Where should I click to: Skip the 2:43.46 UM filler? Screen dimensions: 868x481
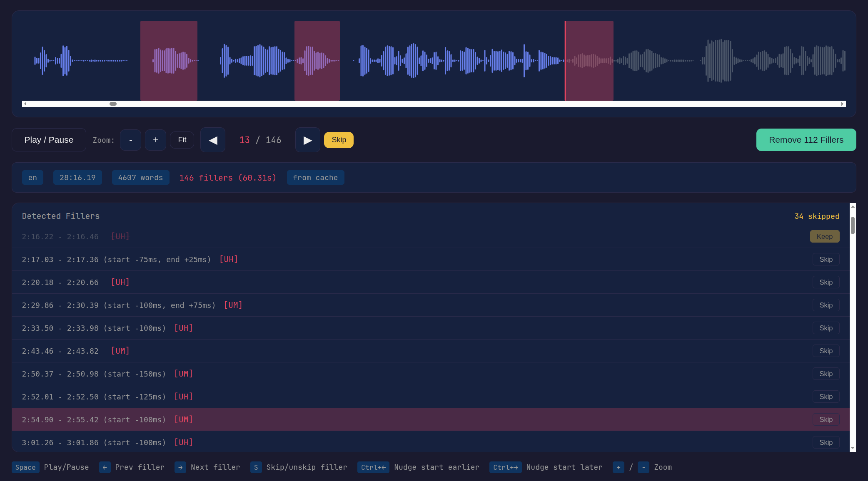click(826, 351)
